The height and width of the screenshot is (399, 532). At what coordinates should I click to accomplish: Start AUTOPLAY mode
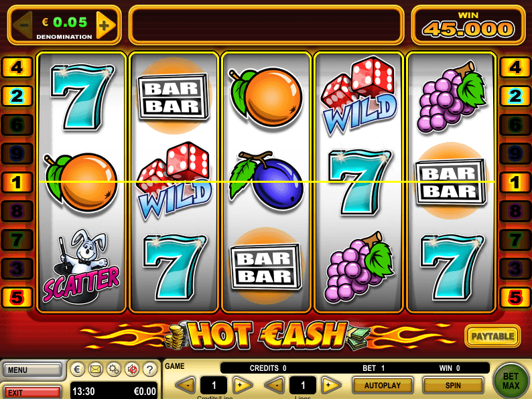(383, 386)
